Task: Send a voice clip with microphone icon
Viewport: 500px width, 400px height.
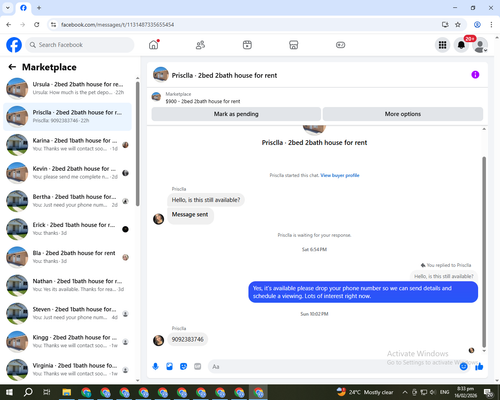Action: [155, 367]
